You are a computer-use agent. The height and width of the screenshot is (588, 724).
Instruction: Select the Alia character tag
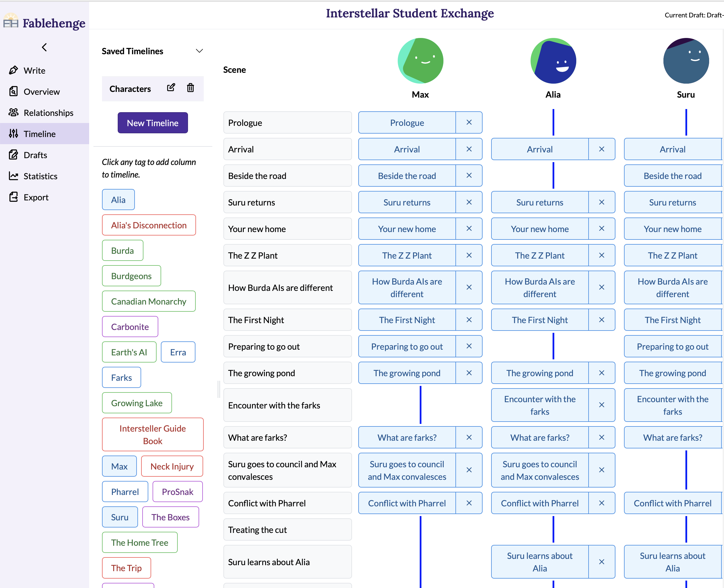(118, 200)
